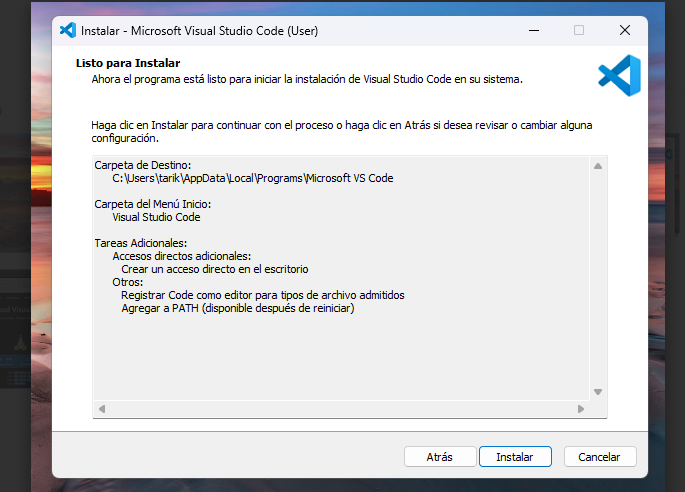Click the Microsoft VS Code destination path
Image resolution: width=685 pixels, height=492 pixels.
coord(252,179)
